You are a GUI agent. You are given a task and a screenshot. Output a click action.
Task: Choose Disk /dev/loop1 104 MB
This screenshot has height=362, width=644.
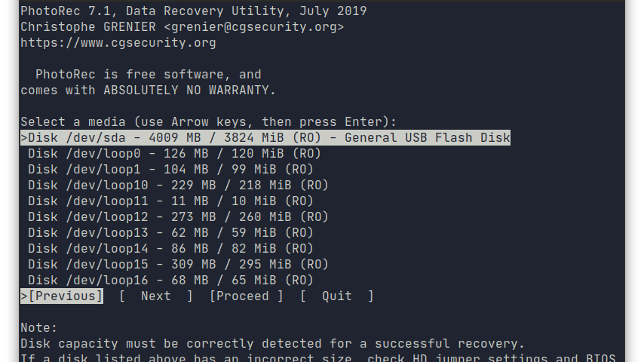[x=170, y=169]
